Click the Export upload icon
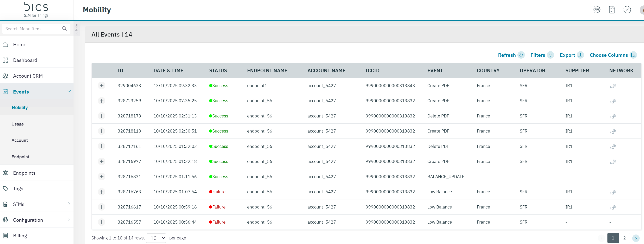Viewport: 644px width, 244px height. coord(580,55)
